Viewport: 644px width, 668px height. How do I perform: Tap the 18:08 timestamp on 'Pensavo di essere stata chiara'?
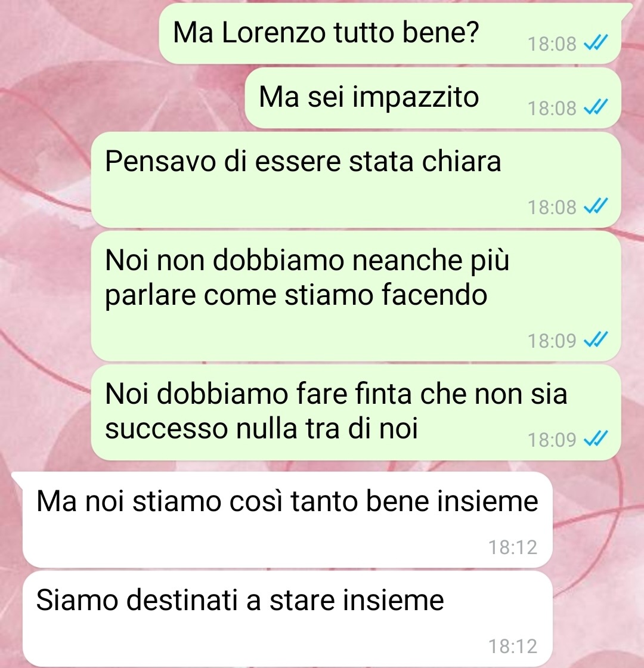pyautogui.click(x=552, y=208)
